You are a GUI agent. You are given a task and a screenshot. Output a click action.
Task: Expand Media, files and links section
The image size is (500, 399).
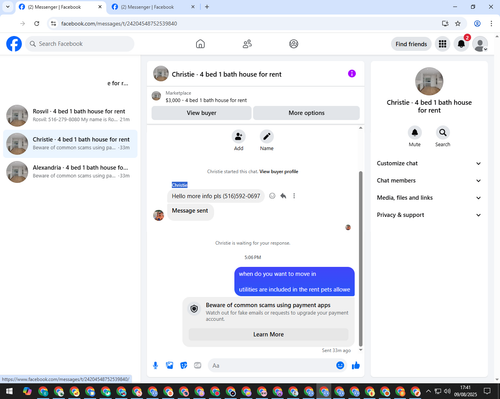coord(429,198)
